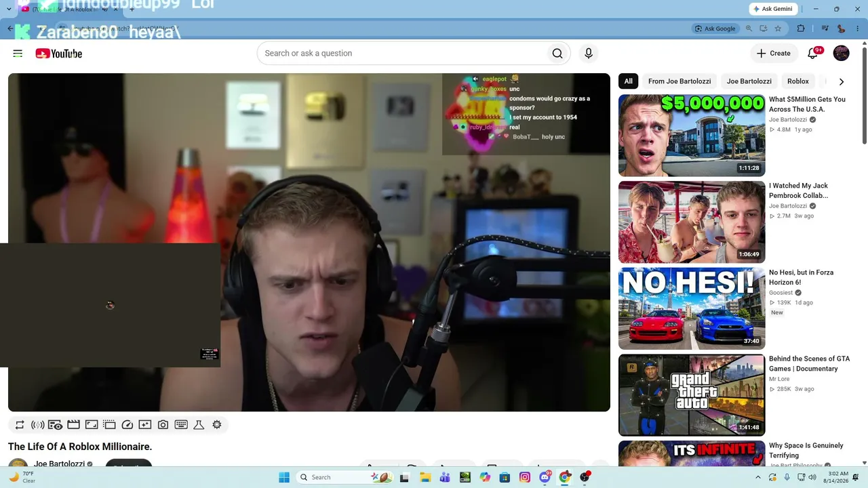Open OBS Studio from the taskbar
The width and height of the screenshot is (868, 488).
point(585,477)
